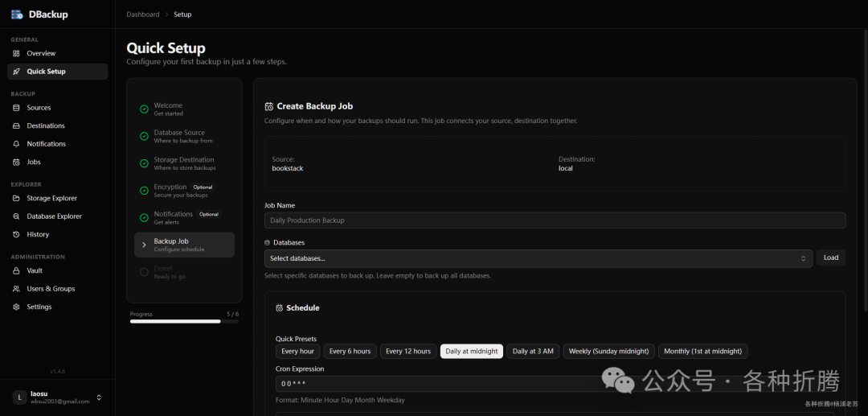868x416 pixels.
Task: Click the Load databases button
Action: (x=831, y=257)
